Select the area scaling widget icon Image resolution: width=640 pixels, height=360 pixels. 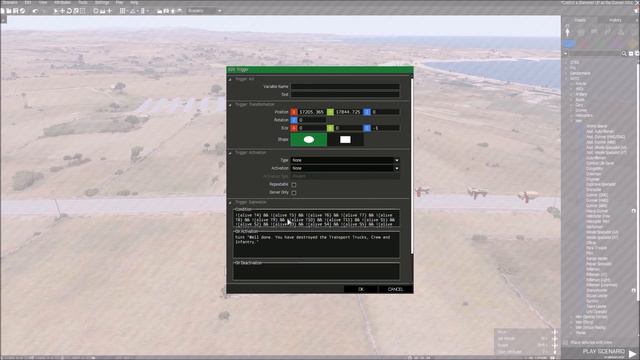(82, 11)
